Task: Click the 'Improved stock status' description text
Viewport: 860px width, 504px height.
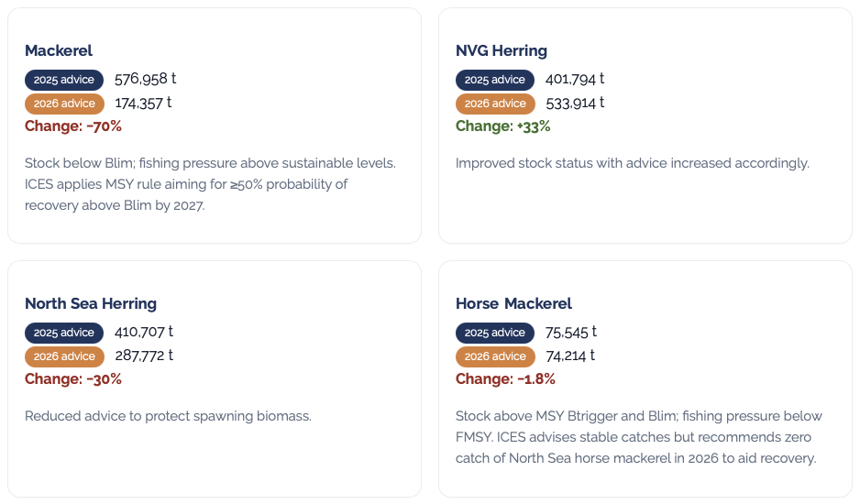Action: pos(633,163)
